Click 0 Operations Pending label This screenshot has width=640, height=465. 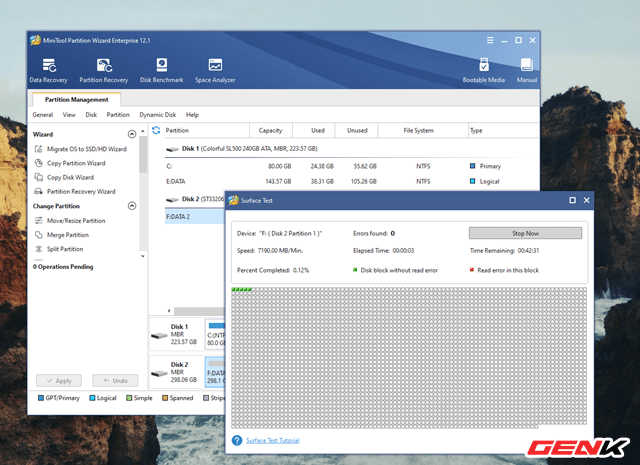(63, 267)
